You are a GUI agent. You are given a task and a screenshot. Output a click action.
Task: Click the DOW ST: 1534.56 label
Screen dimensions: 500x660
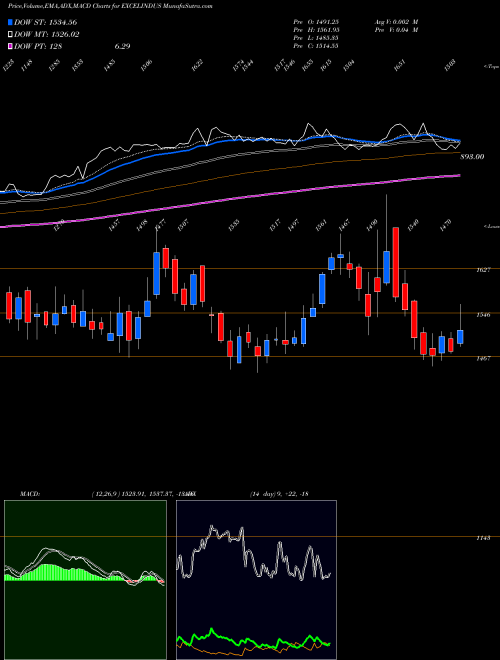tap(45, 22)
